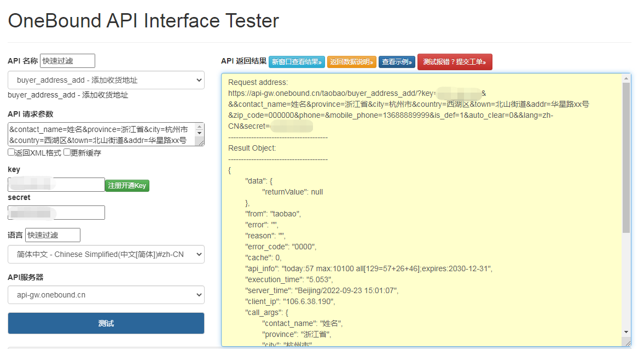Click green 注册开通Key button
644x349 pixels.
pos(127,186)
